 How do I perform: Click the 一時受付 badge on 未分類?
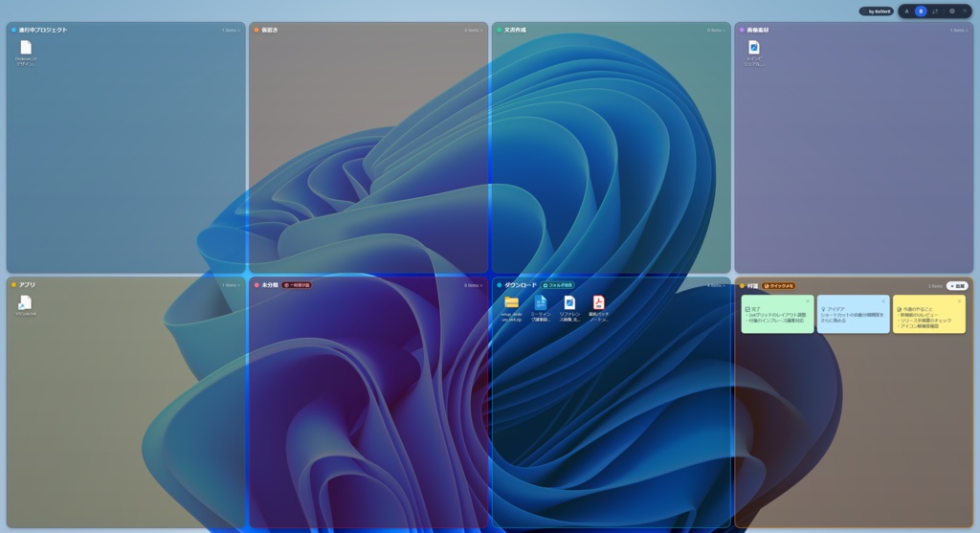(x=297, y=285)
